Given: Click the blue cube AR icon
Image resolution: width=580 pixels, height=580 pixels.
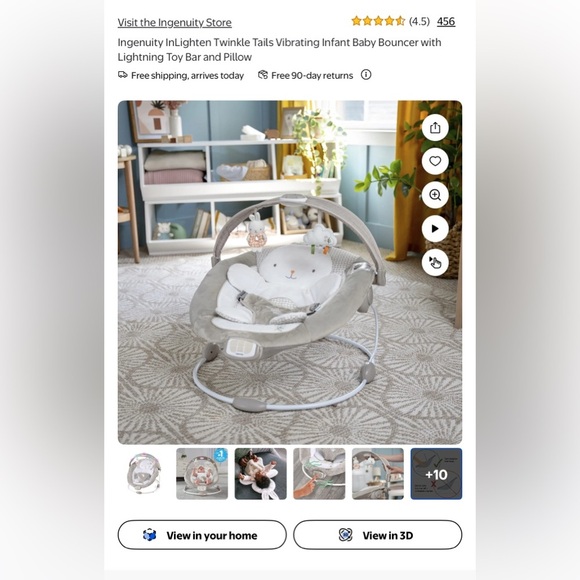Looking at the screenshot, I should coord(150,535).
